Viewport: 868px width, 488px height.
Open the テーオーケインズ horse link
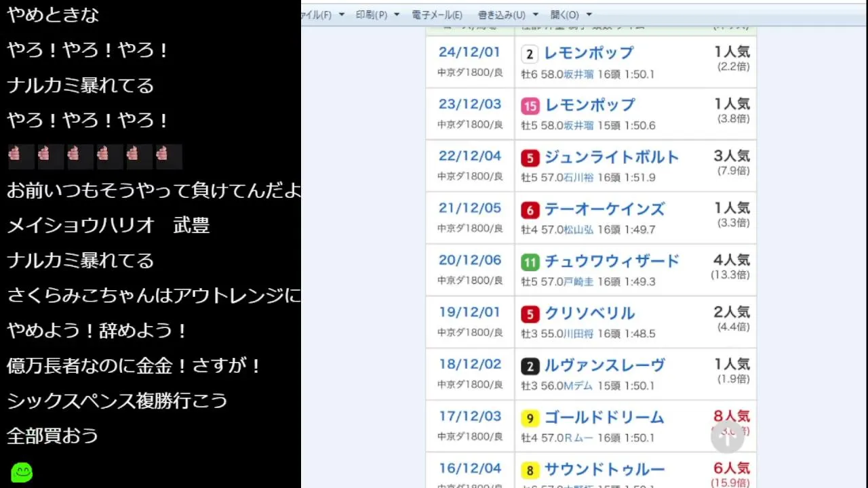point(604,209)
